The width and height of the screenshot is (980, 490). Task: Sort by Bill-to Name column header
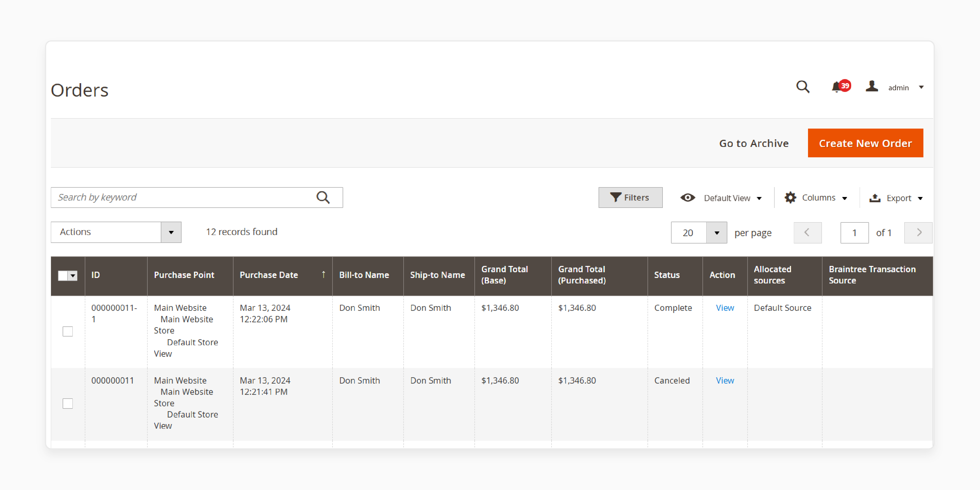coord(367,276)
